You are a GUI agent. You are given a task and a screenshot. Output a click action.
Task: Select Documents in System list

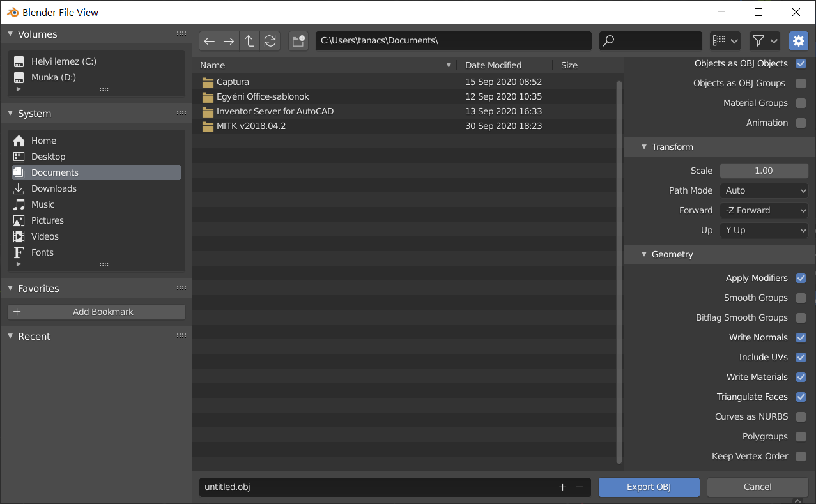point(96,172)
